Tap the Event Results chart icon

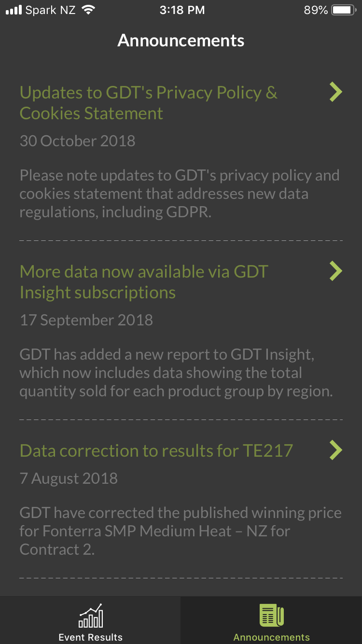pyautogui.click(x=91, y=616)
